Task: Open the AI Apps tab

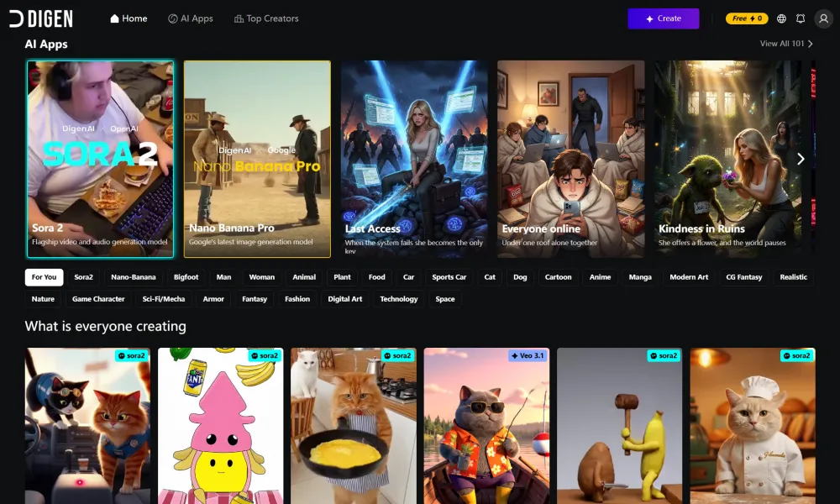Action: pyautogui.click(x=191, y=18)
